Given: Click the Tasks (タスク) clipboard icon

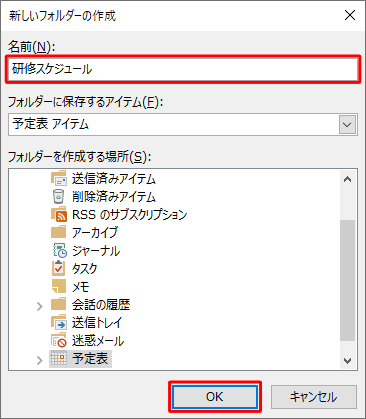Looking at the screenshot, I should tap(59, 268).
